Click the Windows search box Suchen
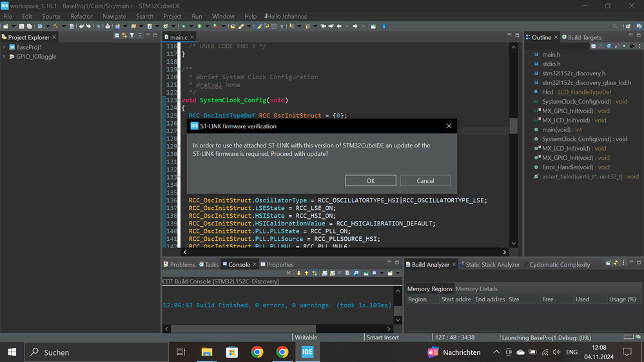The width and height of the screenshot is (644, 362). (x=97, y=352)
